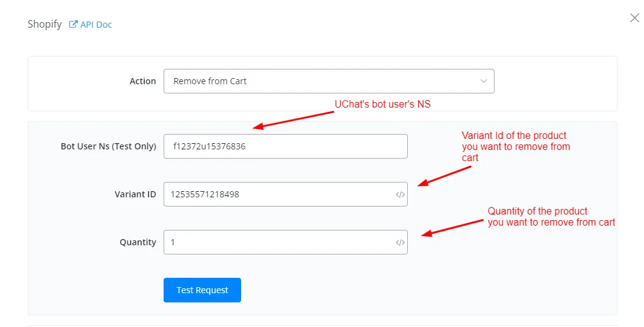Expand the Action chevron arrow
The height and width of the screenshot is (327, 644).
point(483,81)
